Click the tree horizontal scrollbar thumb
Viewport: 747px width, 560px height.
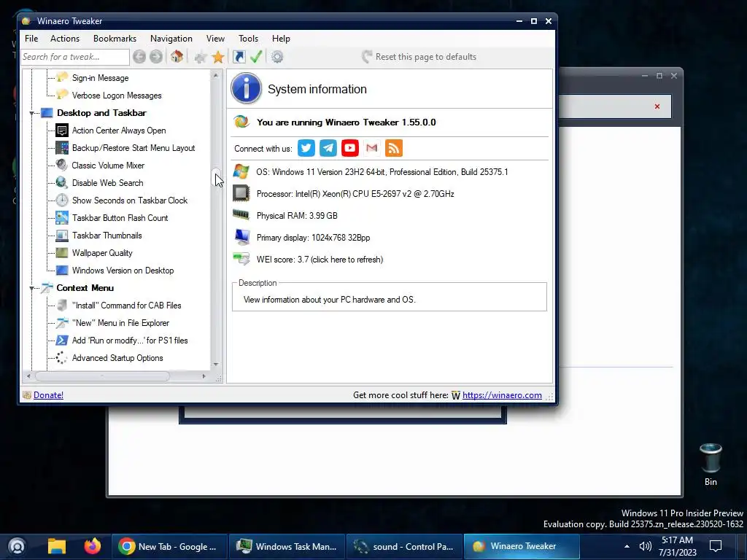102,376
